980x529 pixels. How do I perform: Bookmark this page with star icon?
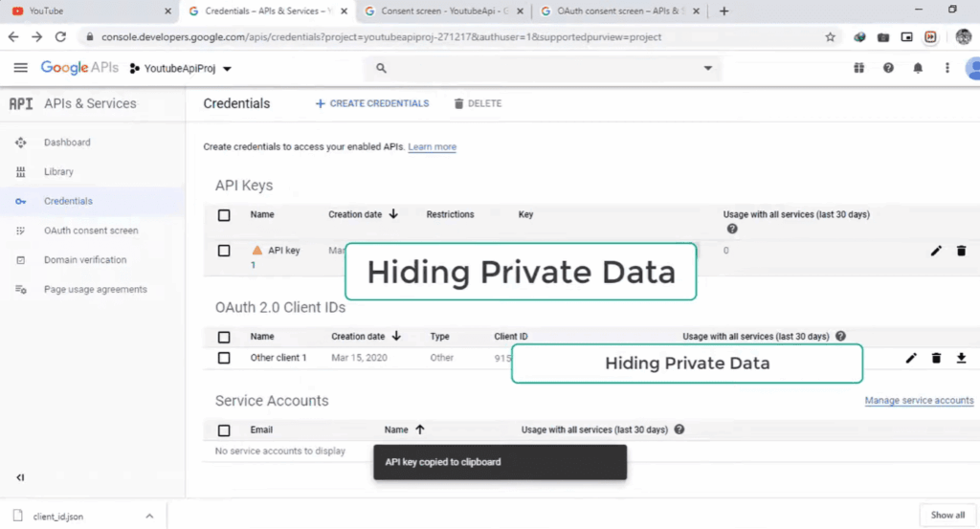pos(830,37)
